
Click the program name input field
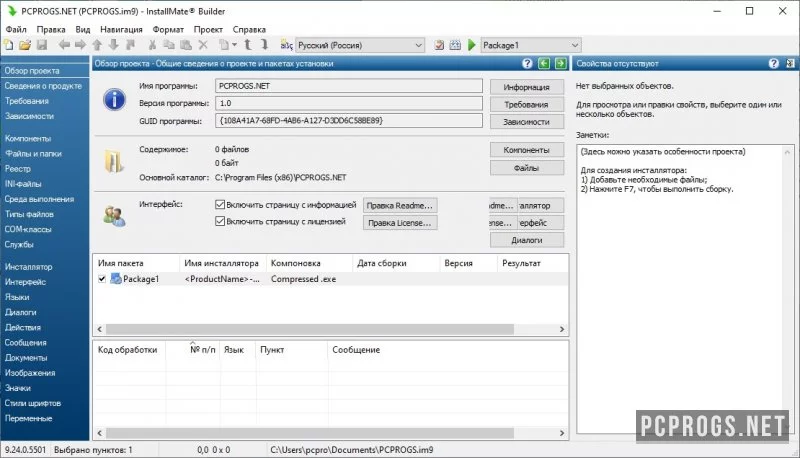pyautogui.click(x=348, y=86)
